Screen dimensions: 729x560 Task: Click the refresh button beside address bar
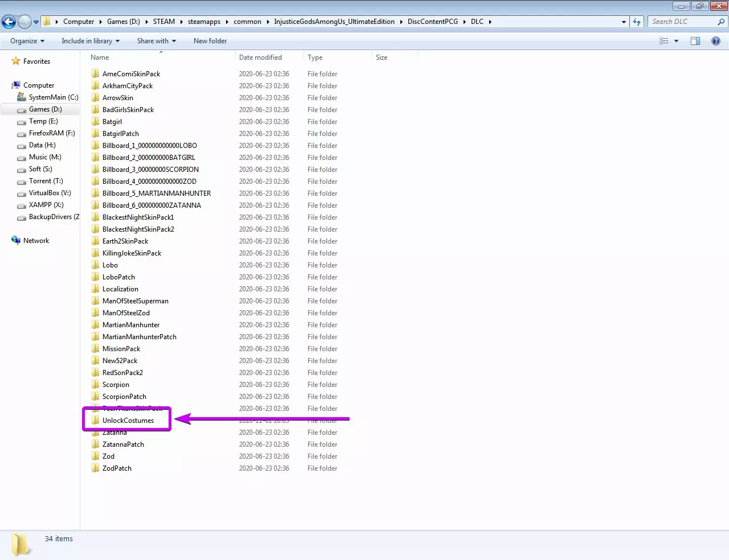coord(637,22)
